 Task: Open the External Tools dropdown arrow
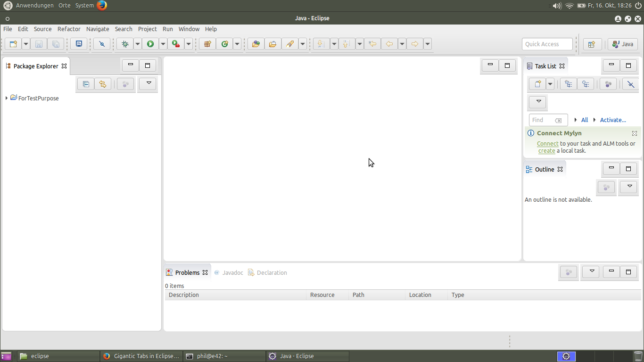(x=189, y=44)
